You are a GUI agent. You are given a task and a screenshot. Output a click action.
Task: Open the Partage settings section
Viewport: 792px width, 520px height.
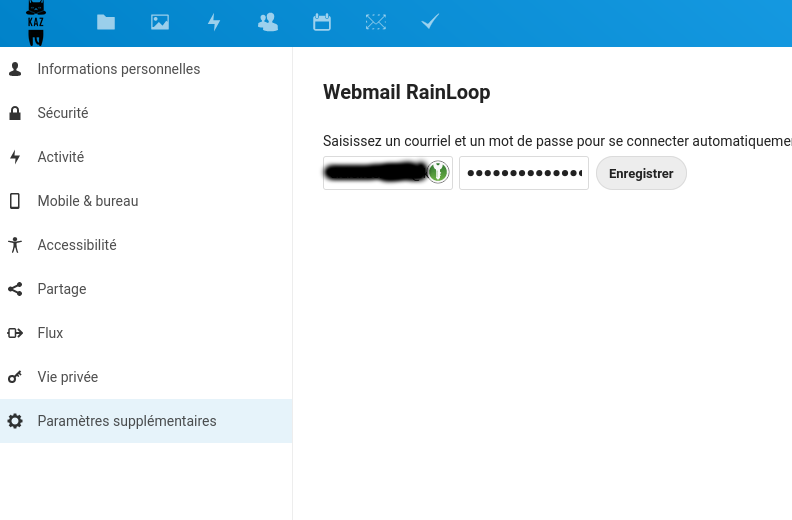point(62,289)
